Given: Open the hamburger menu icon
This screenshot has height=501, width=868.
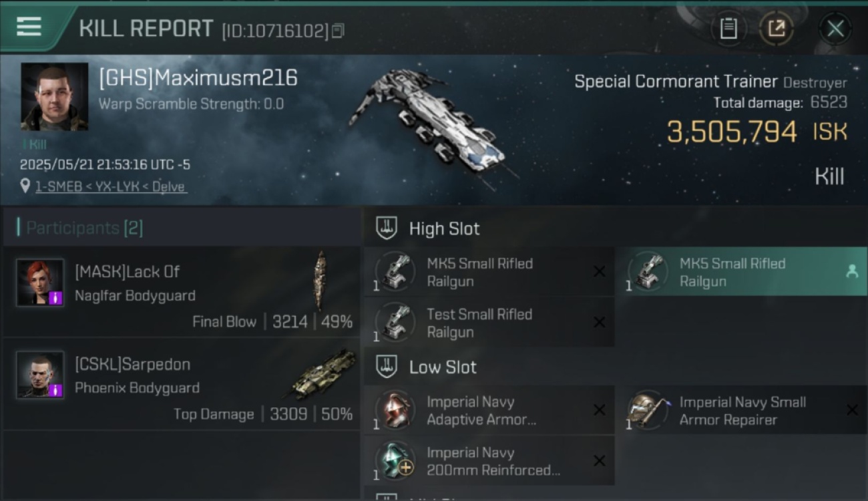Looking at the screenshot, I should coord(29,27).
